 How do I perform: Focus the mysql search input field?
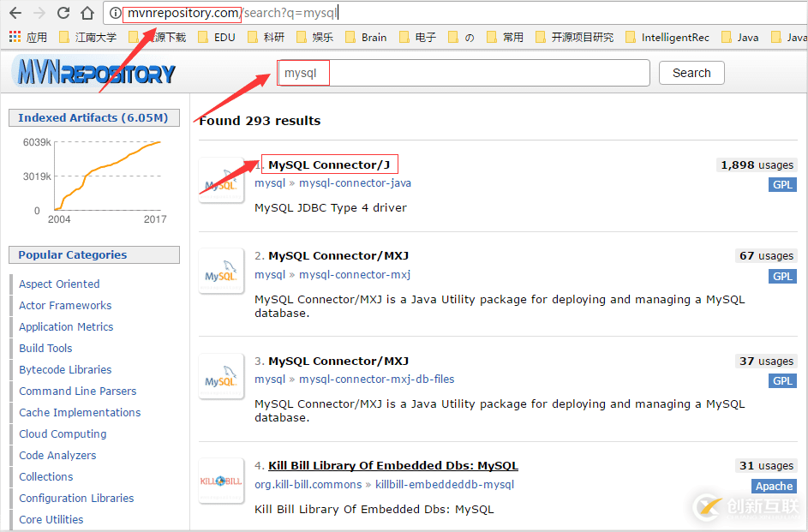coord(464,73)
